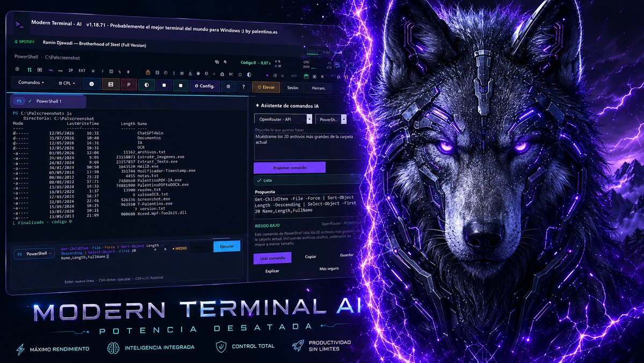This screenshot has height=363, width=644.
Task: Open the Sesión menu
Action: tap(293, 88)
